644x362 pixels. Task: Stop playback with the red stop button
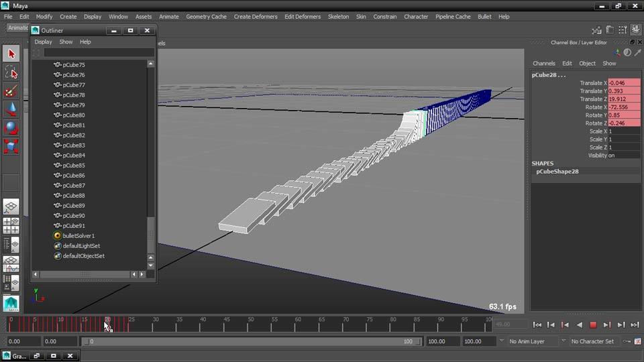pyautogui.click(x=593, y=324)
